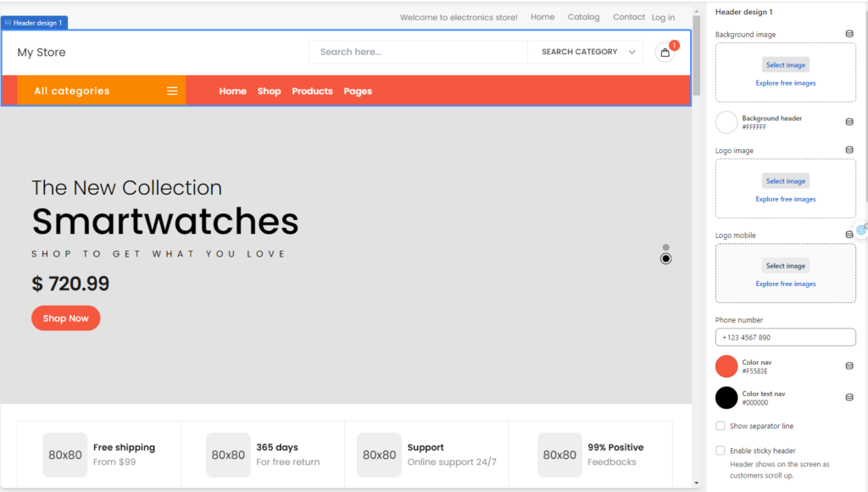Click dynamic source icon for Color nav

tap(849, 366)
